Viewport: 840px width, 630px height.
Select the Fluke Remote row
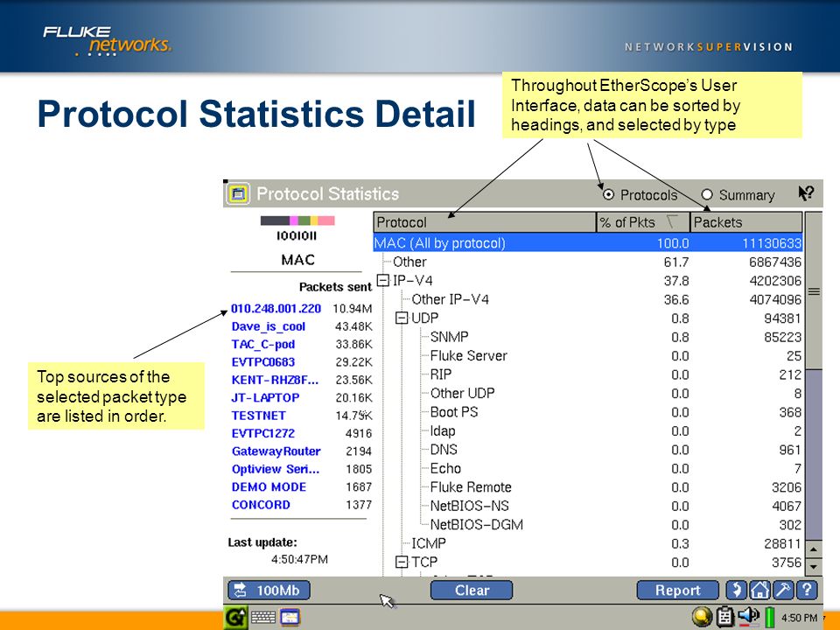coord(588,487)
